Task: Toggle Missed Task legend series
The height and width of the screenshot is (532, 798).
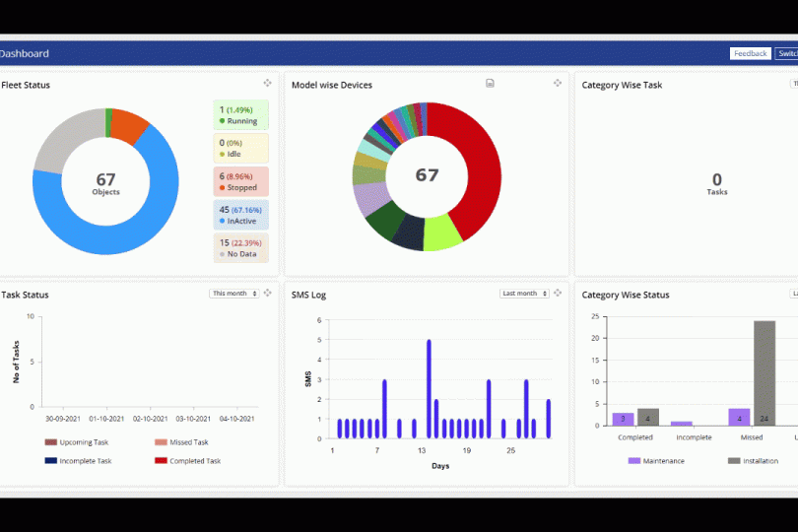Action: (180, 442)
